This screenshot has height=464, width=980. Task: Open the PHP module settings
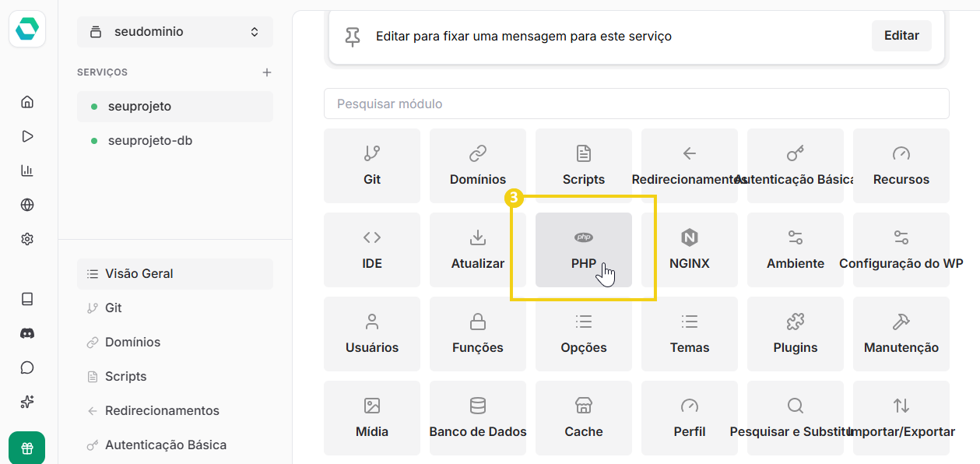583,249
